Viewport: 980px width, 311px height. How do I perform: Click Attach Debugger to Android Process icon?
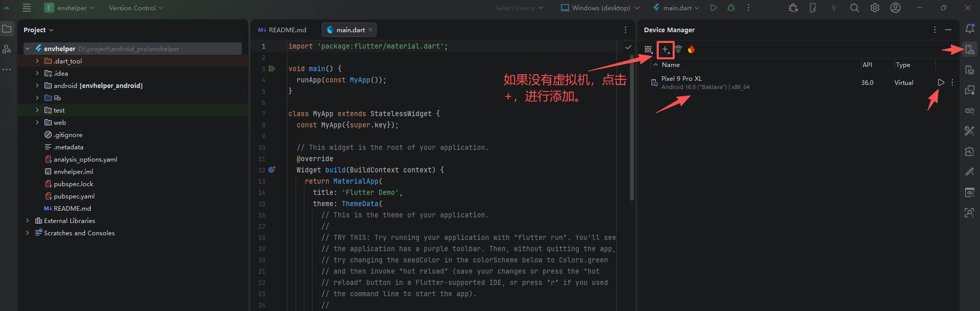793,8
